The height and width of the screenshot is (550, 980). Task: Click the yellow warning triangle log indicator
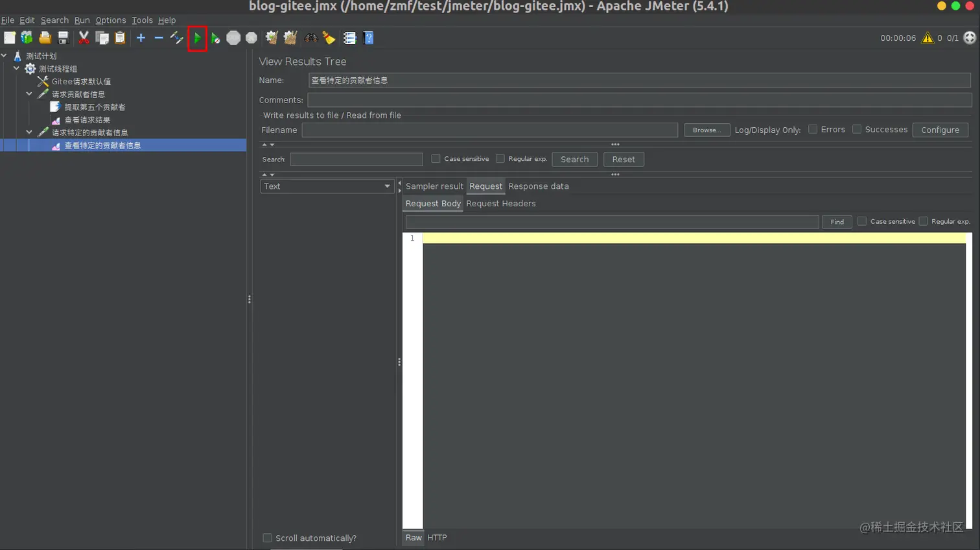(x=927, y=38)
